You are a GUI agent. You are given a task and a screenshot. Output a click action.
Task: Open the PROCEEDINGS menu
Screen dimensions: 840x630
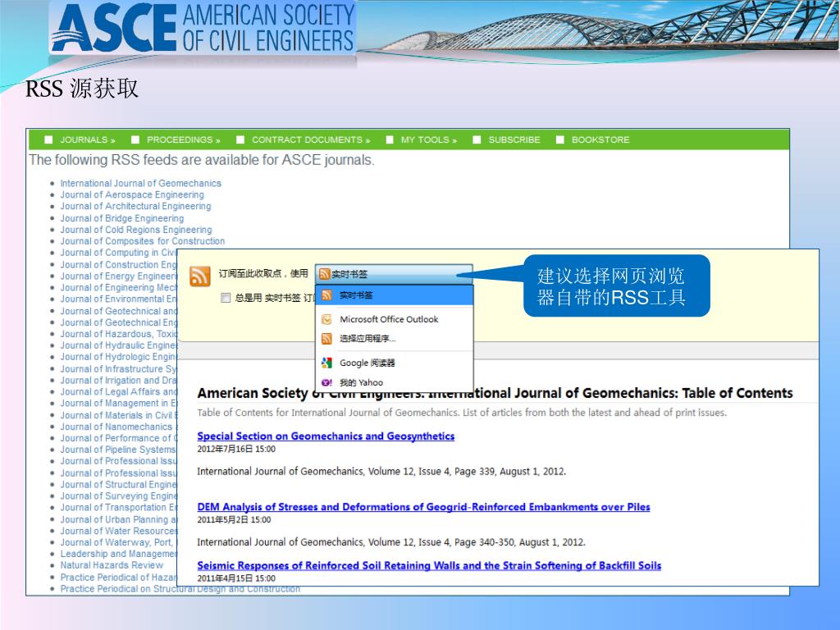(183, 139)
